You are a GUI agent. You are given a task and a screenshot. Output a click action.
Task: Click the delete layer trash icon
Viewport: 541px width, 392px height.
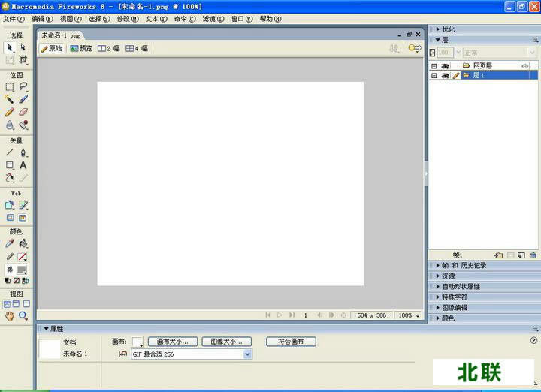[x=533, y=255]
